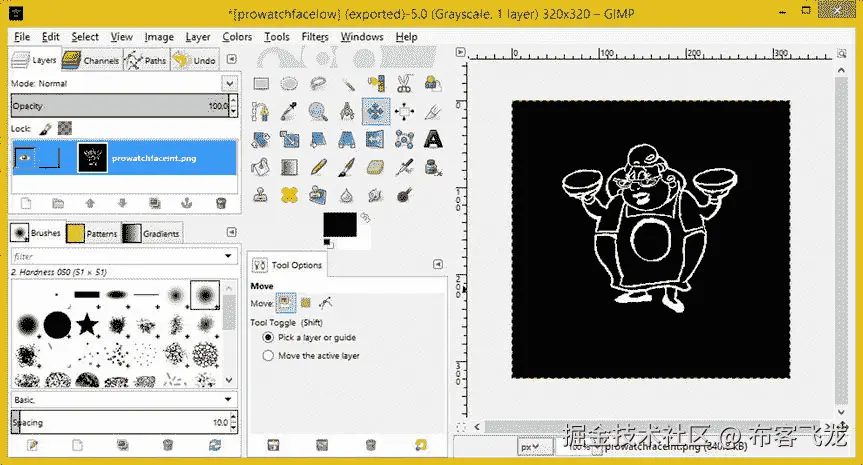Select the Text tool

coord(433,140)
